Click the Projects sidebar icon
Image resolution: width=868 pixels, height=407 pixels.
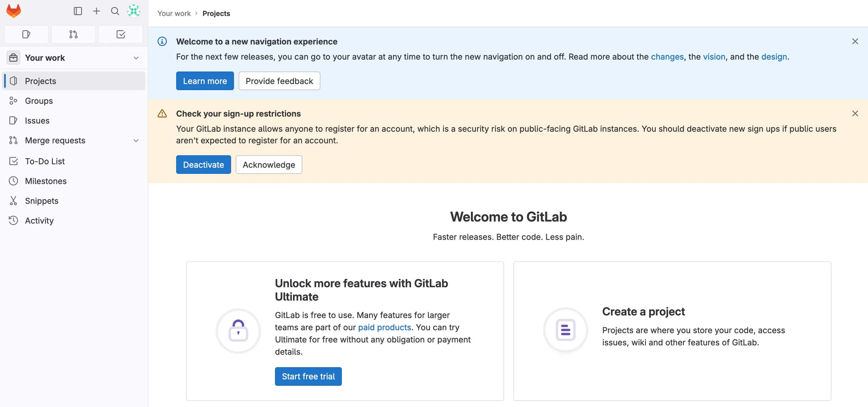coord(13,81)
